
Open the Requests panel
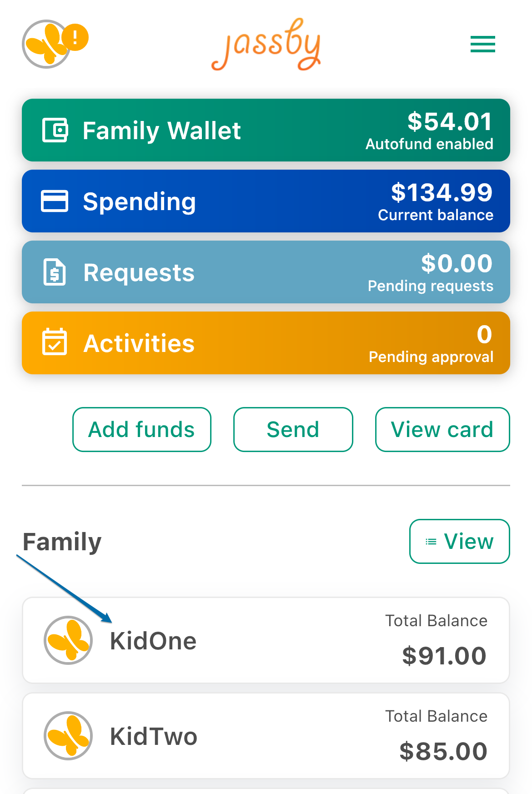pos(266,272)
